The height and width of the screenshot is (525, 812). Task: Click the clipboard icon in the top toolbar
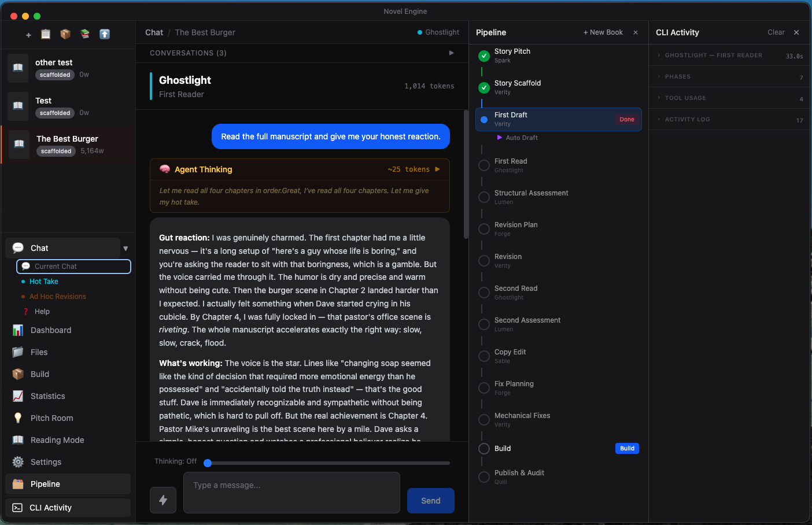[46, 35]
